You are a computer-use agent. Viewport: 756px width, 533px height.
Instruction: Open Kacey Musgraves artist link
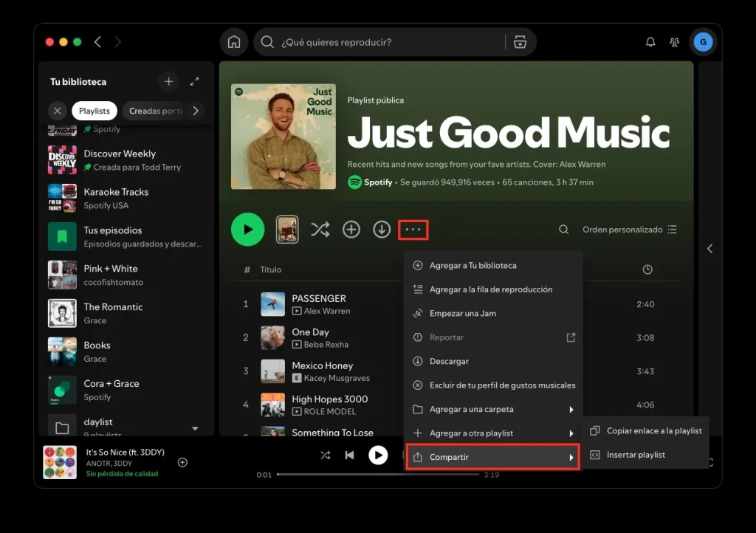tap(337, 378)
